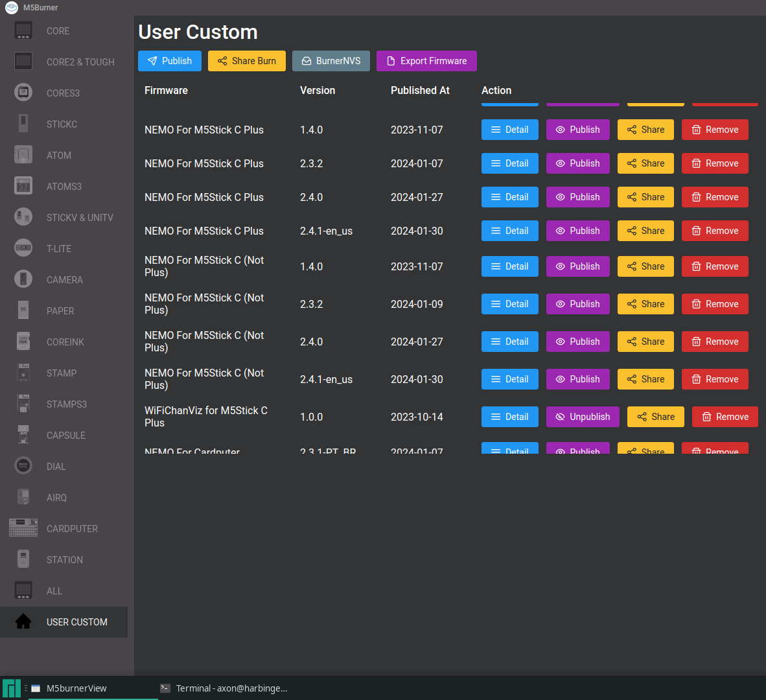Open the BurnerNVS tool
This screenshot has width=766, height=700.
tap(331, 61)
